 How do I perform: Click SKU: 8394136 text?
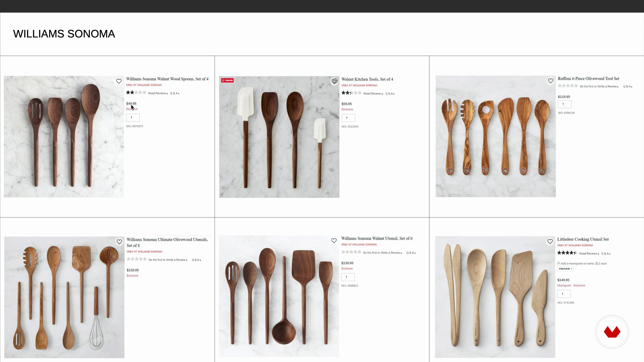tap(566, 113)
